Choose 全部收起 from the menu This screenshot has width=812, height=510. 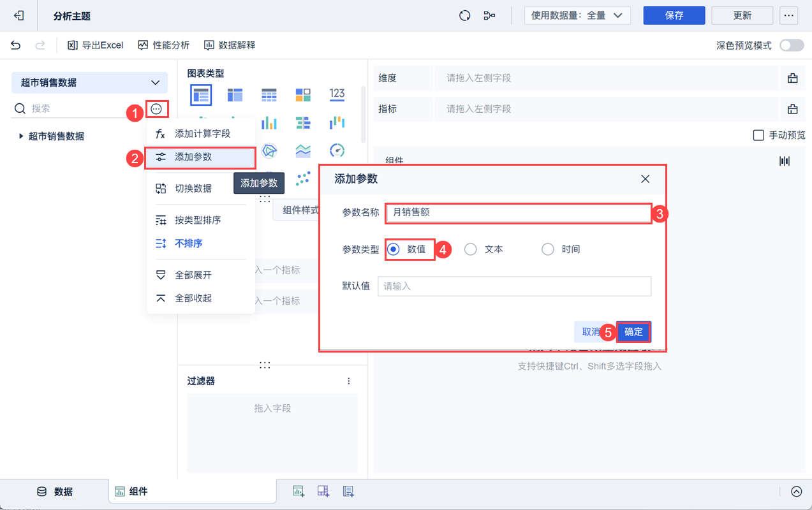(x=201, y=298)
